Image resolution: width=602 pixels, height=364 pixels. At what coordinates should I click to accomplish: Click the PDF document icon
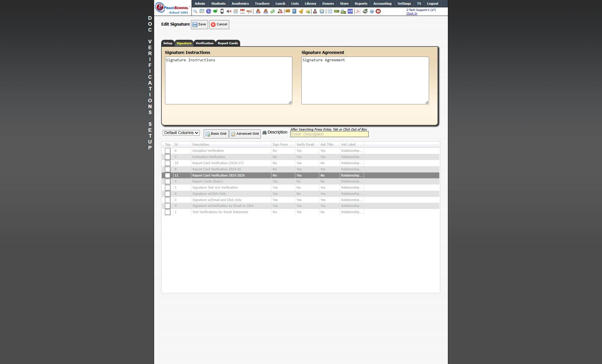point(358,11)
